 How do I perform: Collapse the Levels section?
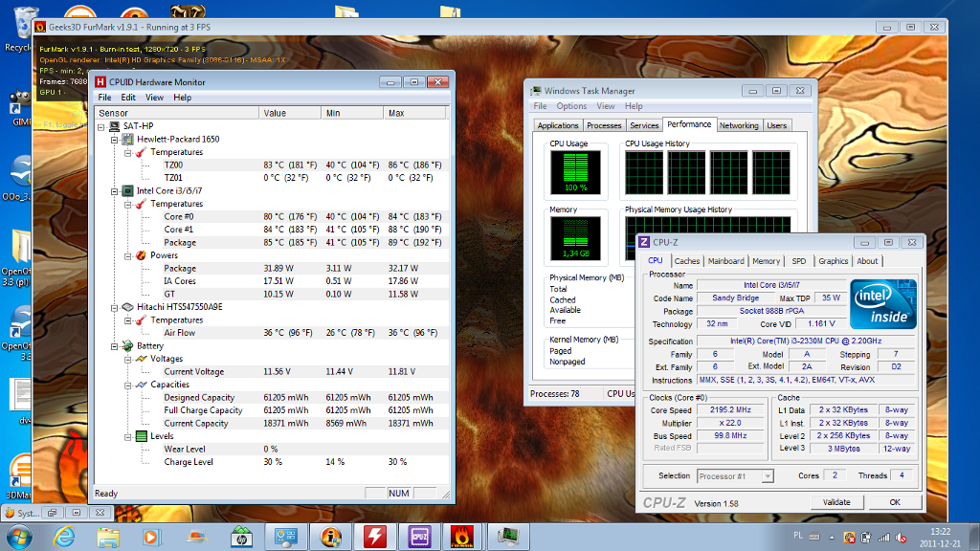point(127,437)
